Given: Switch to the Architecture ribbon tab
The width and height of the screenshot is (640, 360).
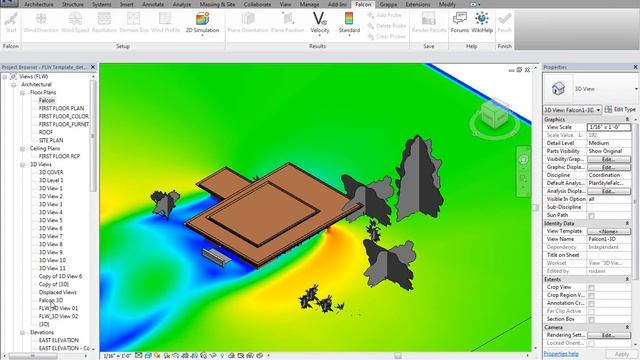Looking at the screenshot, I should (x=39, y=4).
